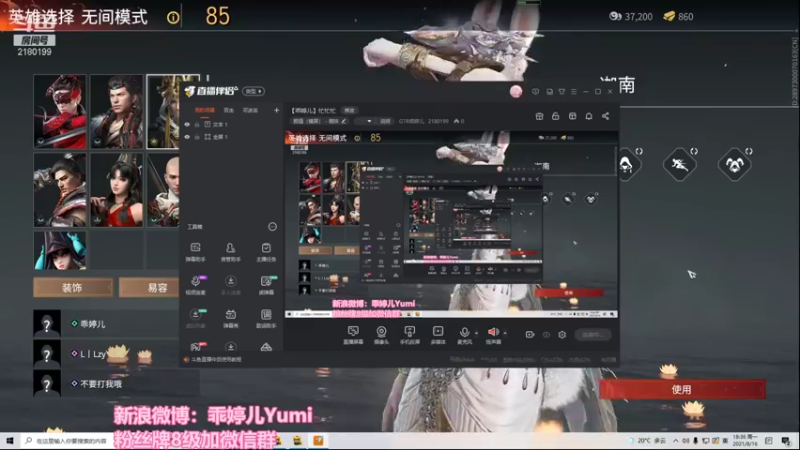Click the info icon next to 无间模式
Screen dimensions: 800x450
point(173,18)
